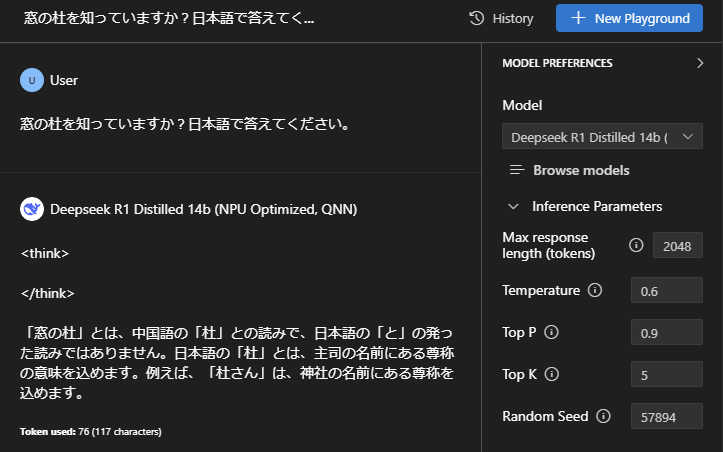Click info icon beside Top P
This screenshot has height=452, width=723.
coord(550,332)
